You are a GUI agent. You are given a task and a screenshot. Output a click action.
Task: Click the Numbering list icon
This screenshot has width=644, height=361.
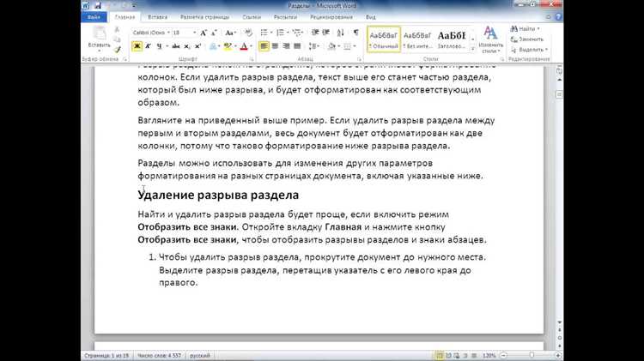280,33
